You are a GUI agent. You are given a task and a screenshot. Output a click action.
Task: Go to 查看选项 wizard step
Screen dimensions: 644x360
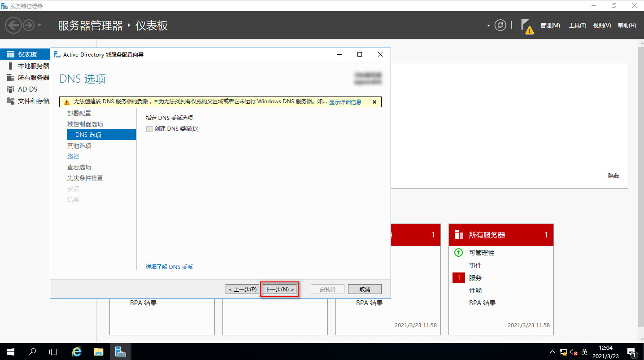click(x=79, y=167)
